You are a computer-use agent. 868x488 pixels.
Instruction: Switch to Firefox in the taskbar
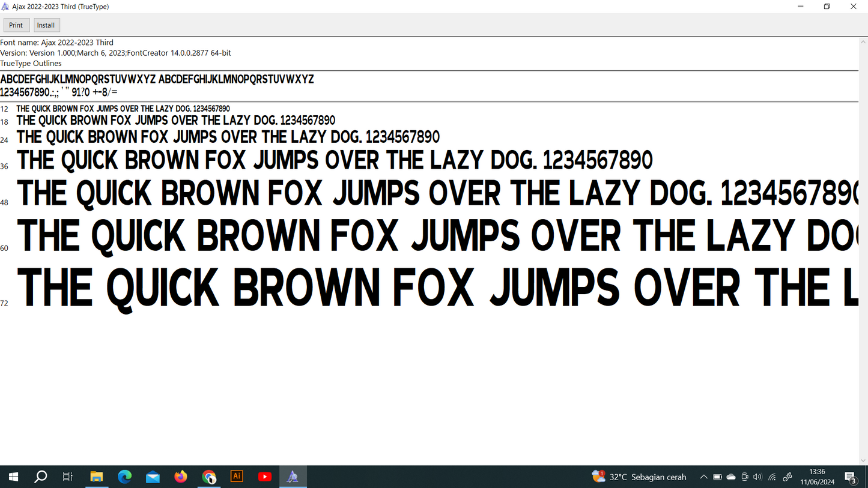[181, 477]
